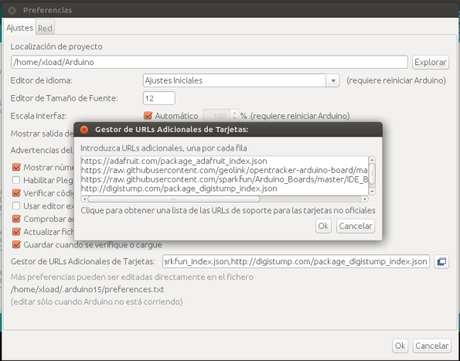The height and width of the screenshot is (361, 460).
Task: Toggle the Comprobar actualizaciones checkbox
Action: [16, 219]
